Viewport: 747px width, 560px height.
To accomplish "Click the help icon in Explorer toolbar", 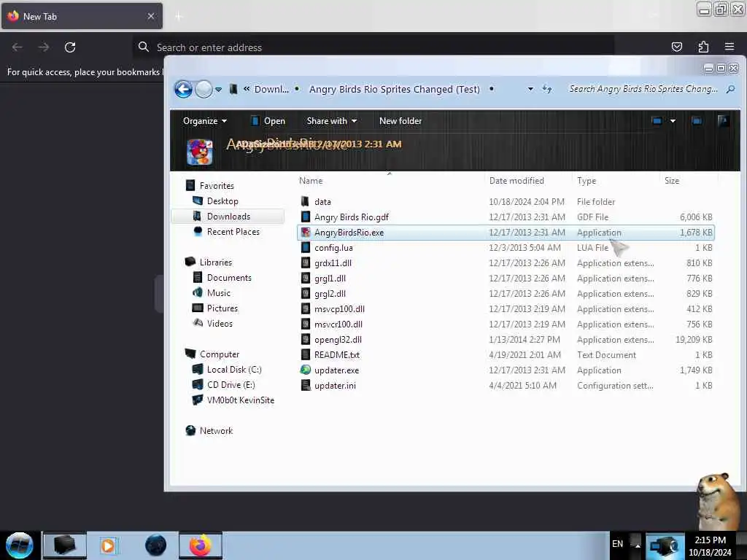I will click(723, 121).
